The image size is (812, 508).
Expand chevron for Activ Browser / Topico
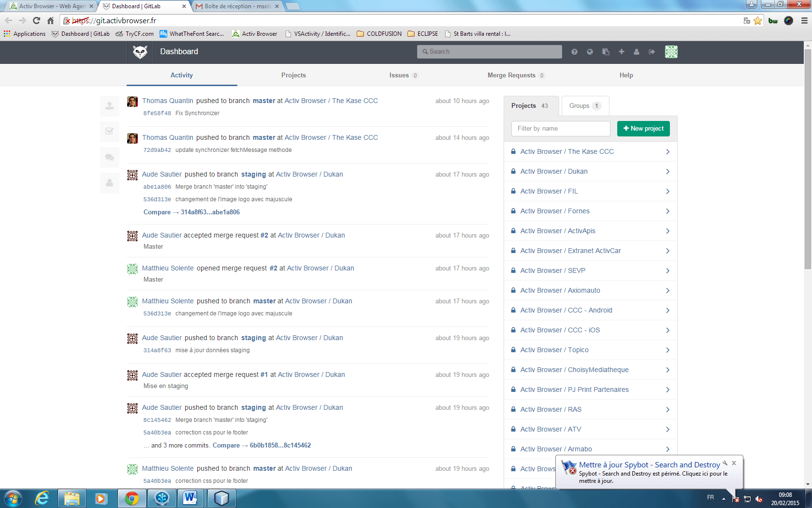point(667,350)
